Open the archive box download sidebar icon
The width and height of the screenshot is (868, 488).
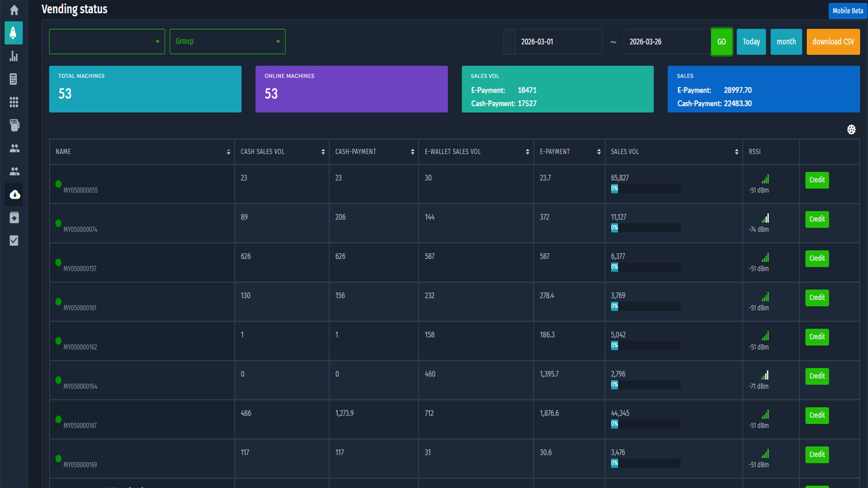(14, 218)
